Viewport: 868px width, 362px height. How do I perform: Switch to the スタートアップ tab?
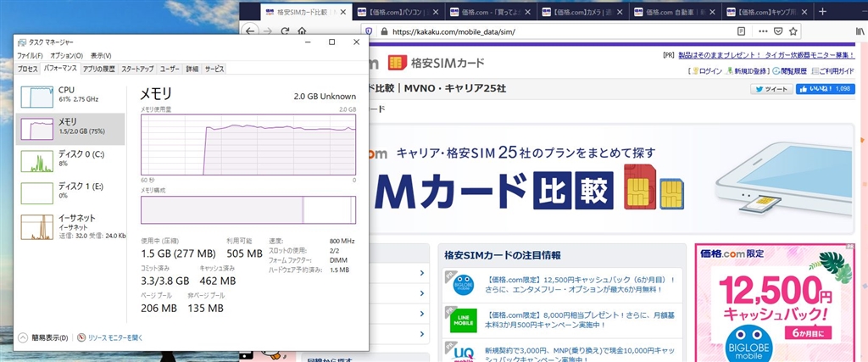coord(137,68)
